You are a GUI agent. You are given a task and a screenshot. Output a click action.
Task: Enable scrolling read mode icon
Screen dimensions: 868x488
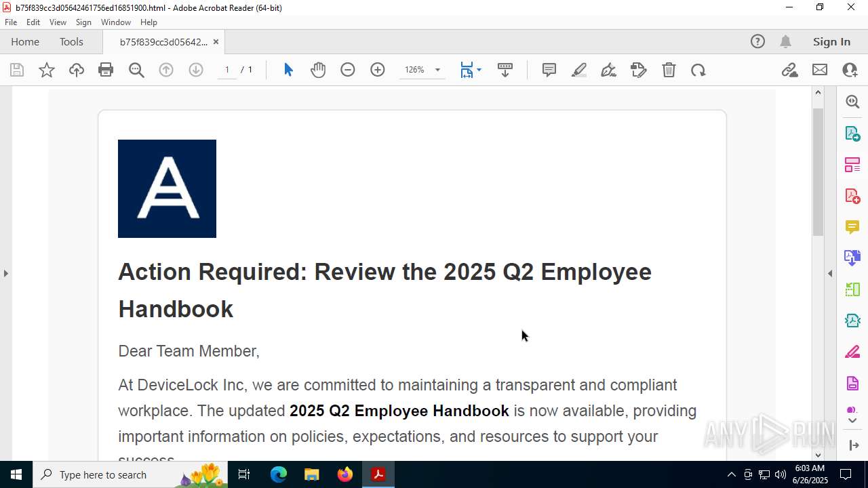coord(505,70)
